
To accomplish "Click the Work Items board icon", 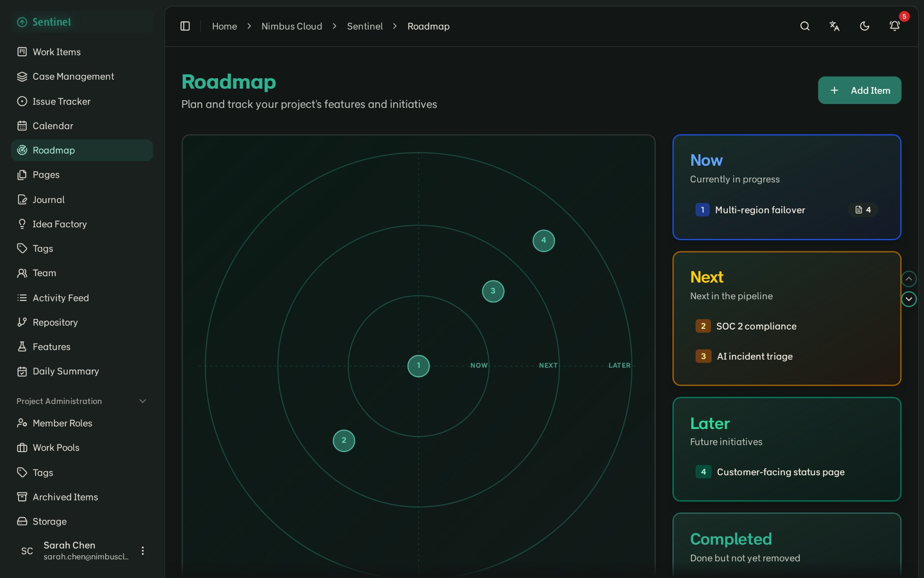I will click(x=22, y=52).
